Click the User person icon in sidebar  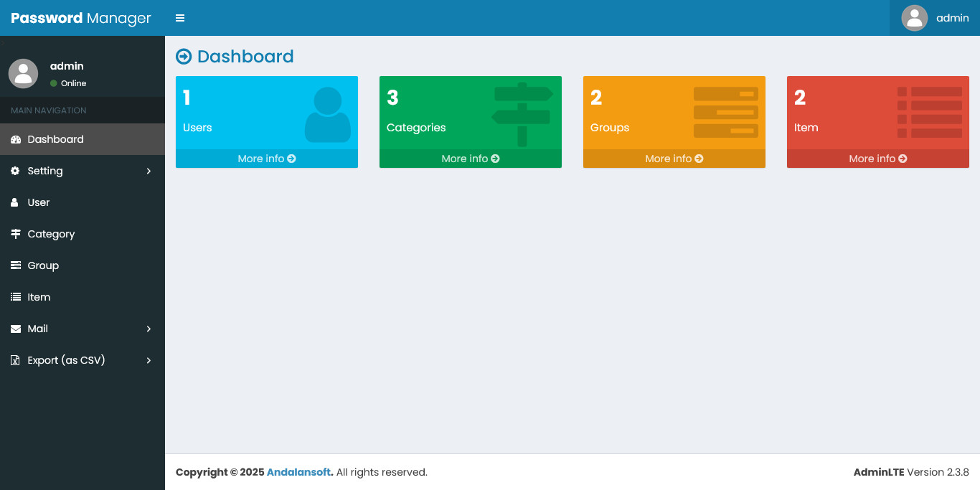pos(15,202)
